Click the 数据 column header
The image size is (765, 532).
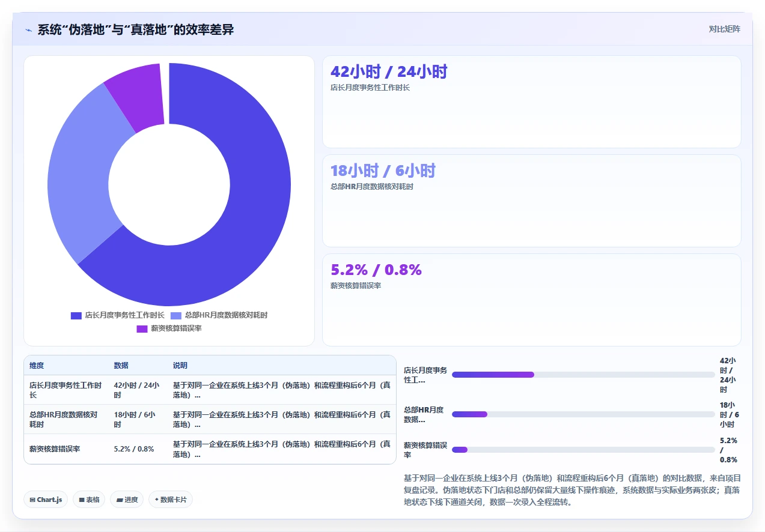tap(121, 366)
